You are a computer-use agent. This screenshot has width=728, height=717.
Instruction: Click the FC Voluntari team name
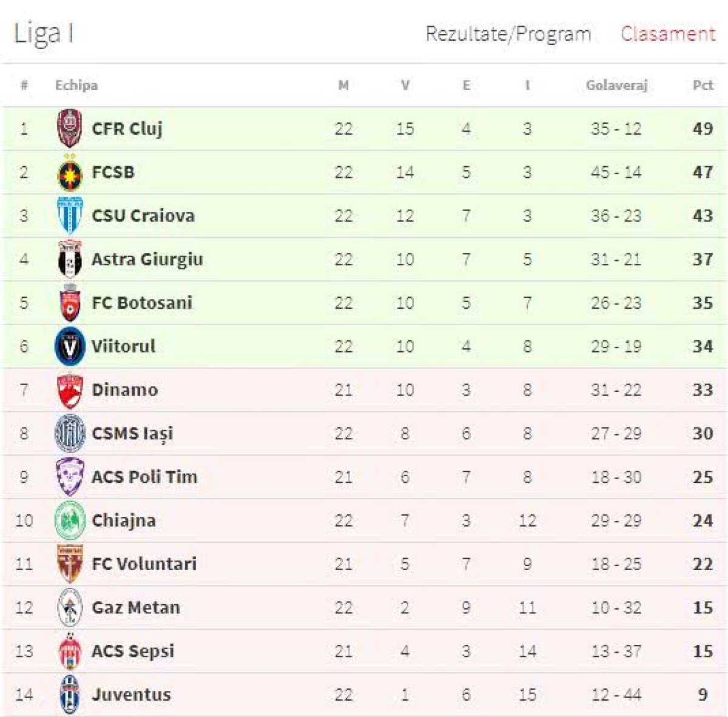[x=144, y=563]
